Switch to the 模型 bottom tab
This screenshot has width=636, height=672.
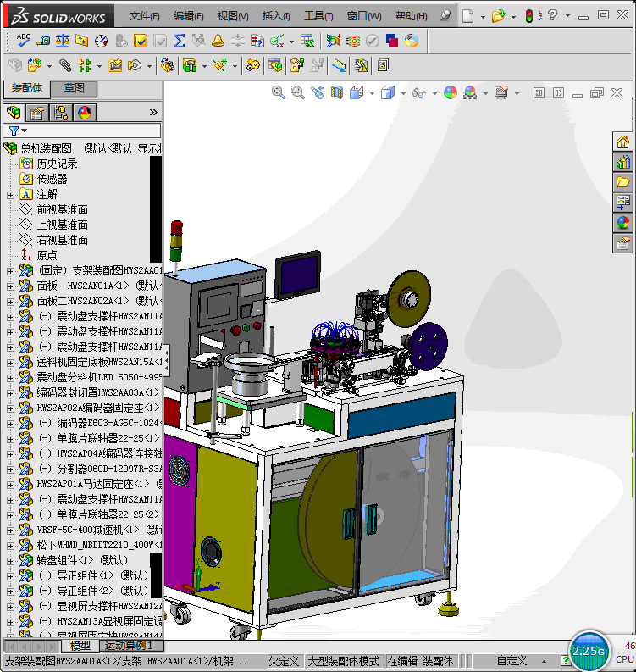[x=80, y=645]
